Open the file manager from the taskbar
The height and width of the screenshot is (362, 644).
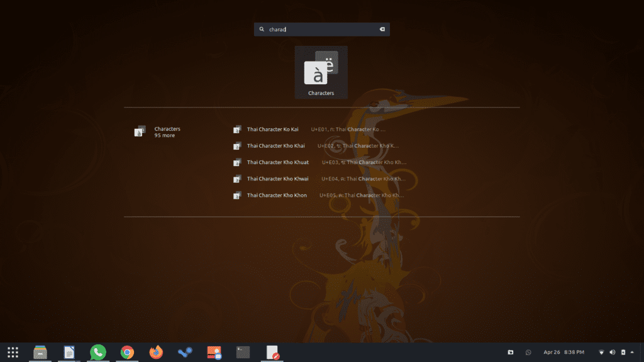pos(40,353)
